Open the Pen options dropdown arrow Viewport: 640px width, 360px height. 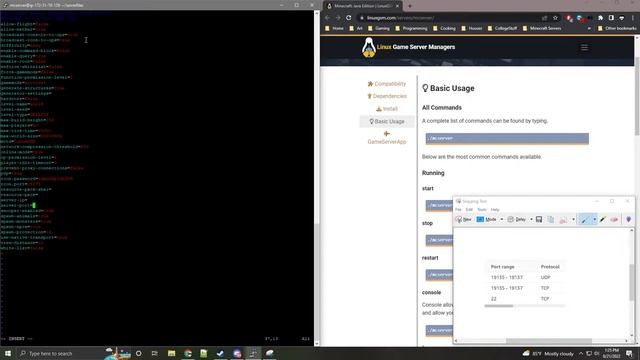[x=594, y=220]
